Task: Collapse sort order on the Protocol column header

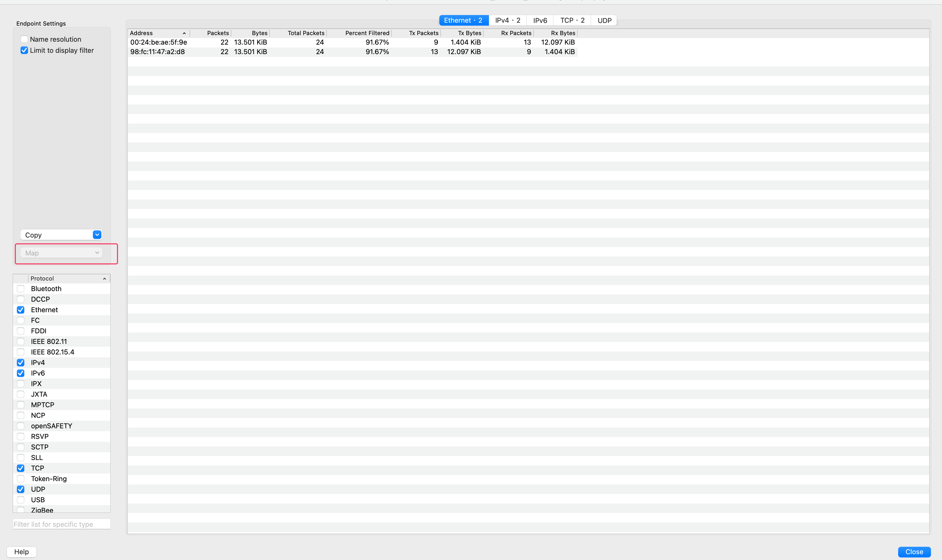Action: pyautogui.click(x=104, y=278)
